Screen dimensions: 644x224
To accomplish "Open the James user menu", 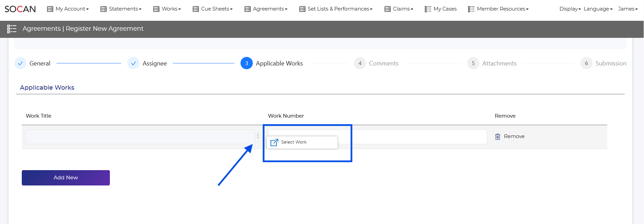I will (628, 9).
